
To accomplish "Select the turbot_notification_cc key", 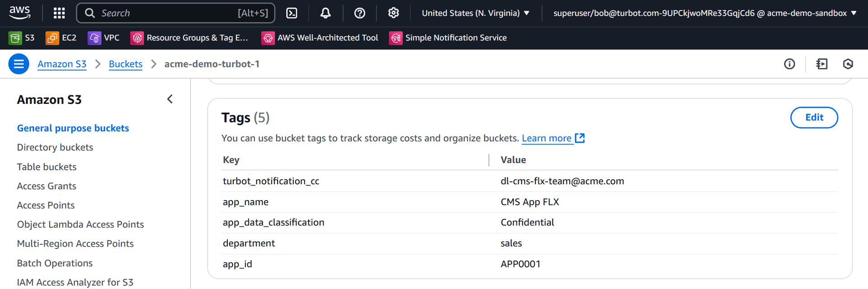I will point(271,181).
